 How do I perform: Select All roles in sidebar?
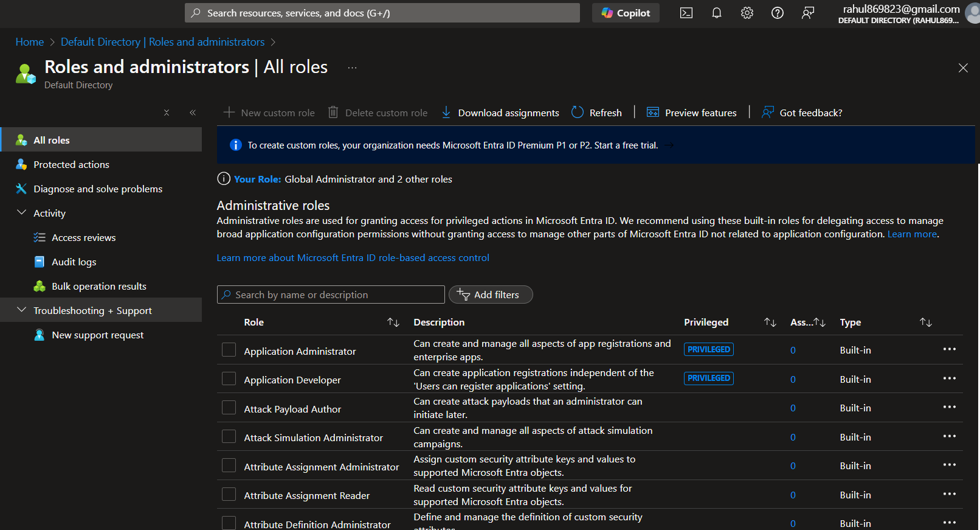point(102,140)
